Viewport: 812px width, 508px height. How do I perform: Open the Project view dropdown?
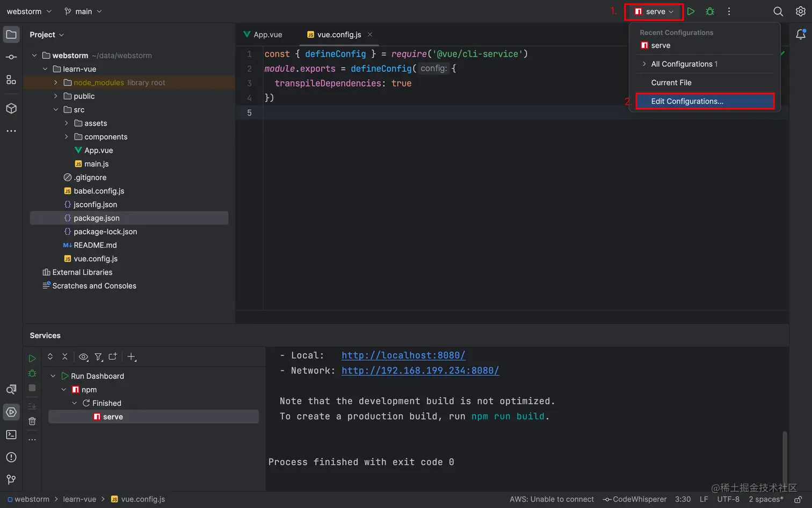click(x=47, y=34)
